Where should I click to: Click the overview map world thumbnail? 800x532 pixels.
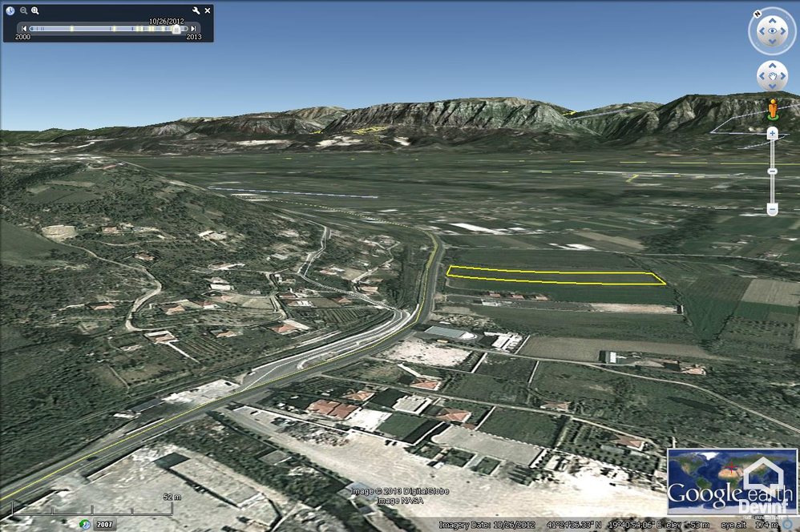pyautogui.click(x=732, y=481)
